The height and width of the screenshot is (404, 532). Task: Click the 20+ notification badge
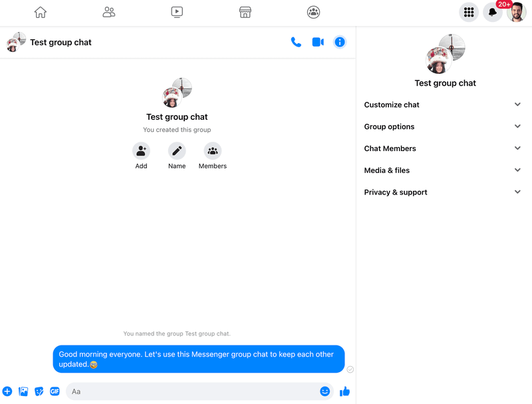click(x=504, y=5)
